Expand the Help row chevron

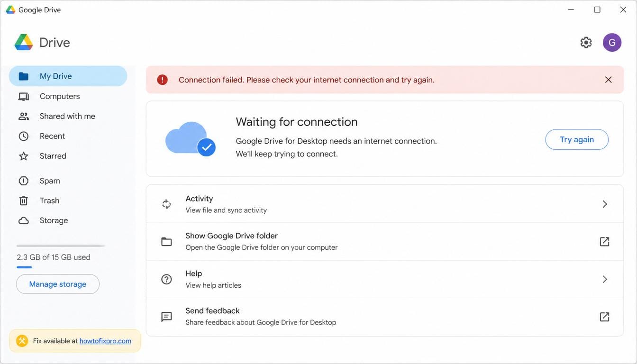605,279
